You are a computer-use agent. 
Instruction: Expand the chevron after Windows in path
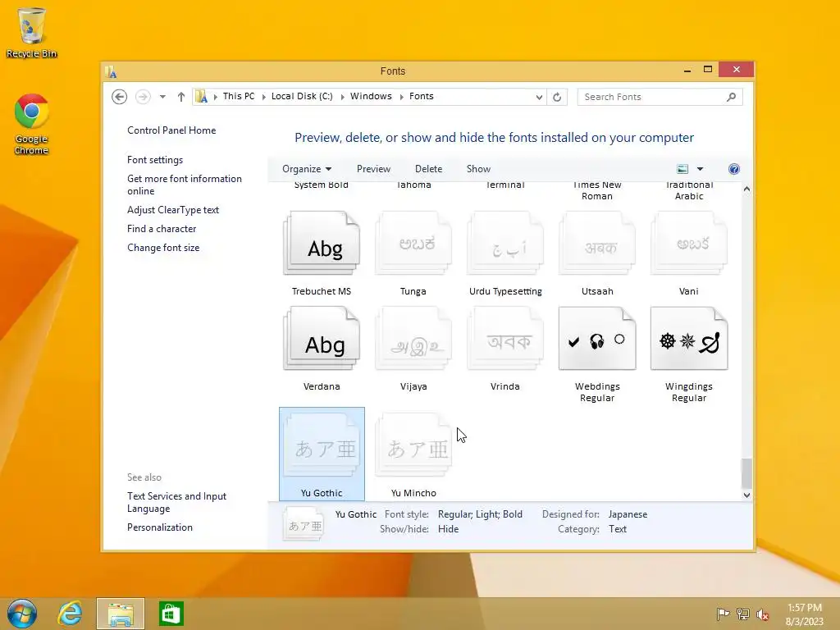pyautogui.click(x=401, y=97)
